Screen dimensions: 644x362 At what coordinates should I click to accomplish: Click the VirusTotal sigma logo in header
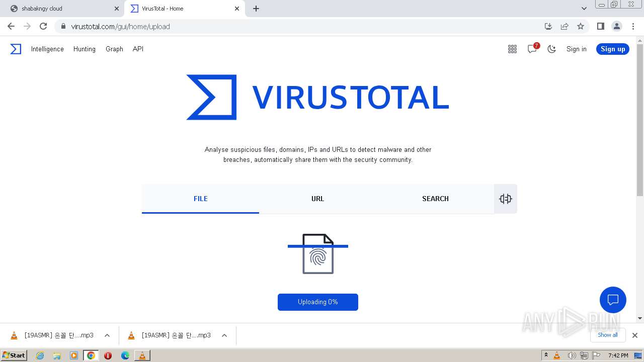[x=16, y=49]
